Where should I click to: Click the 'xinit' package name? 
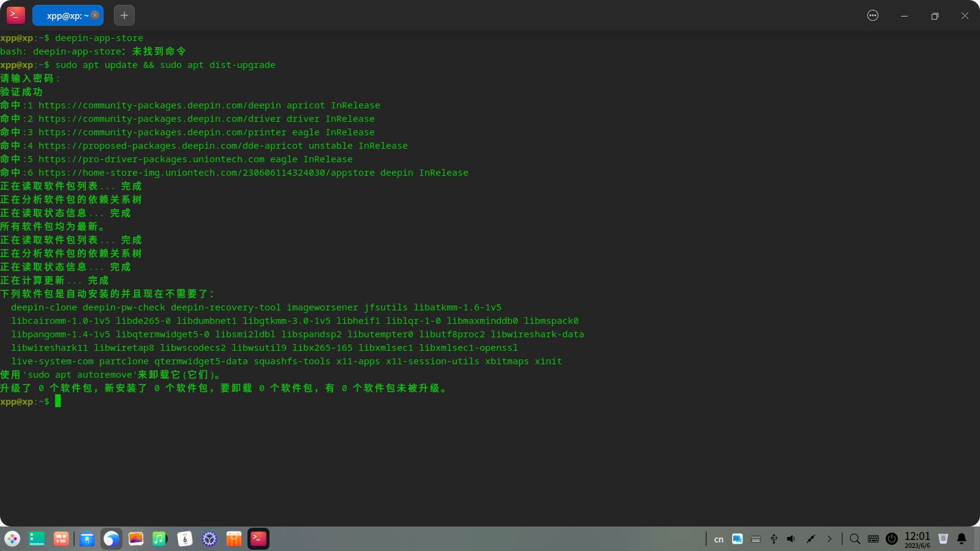point(548,361)
